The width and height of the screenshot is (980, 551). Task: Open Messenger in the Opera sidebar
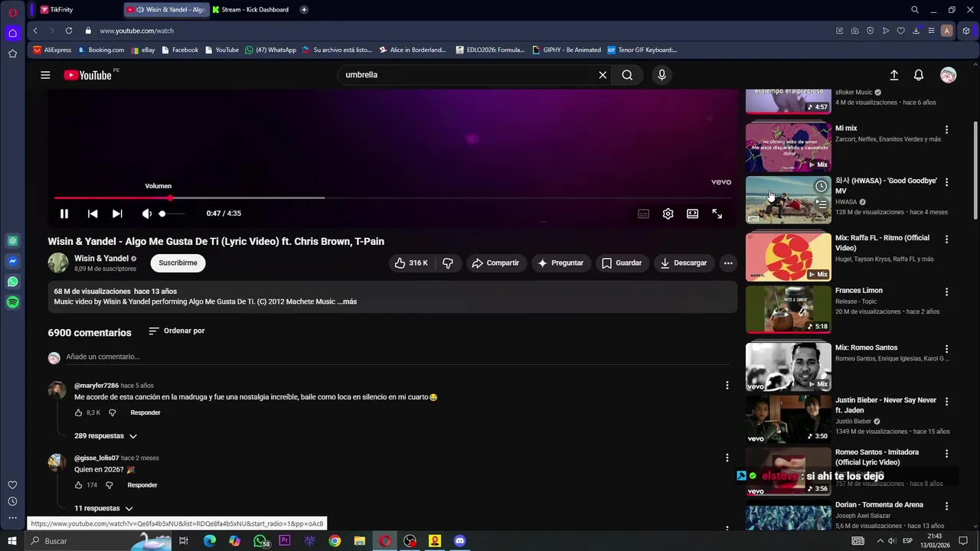click(12, 262)
